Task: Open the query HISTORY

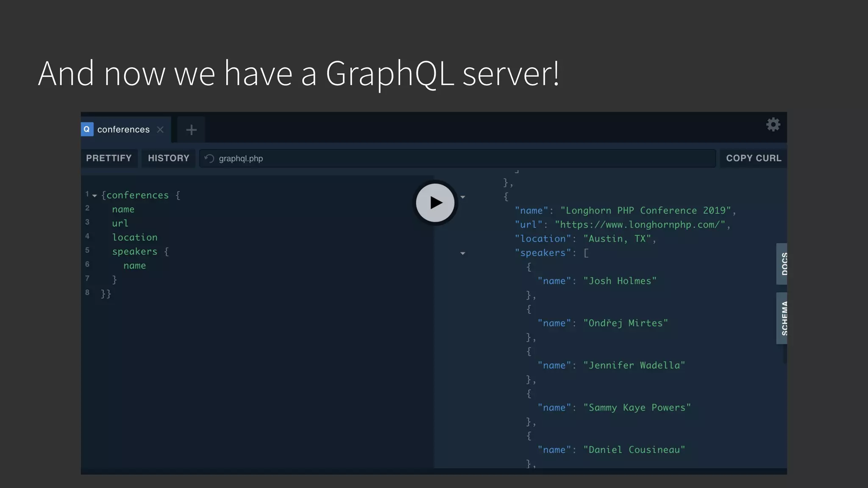Action: (x=168, y=158)
